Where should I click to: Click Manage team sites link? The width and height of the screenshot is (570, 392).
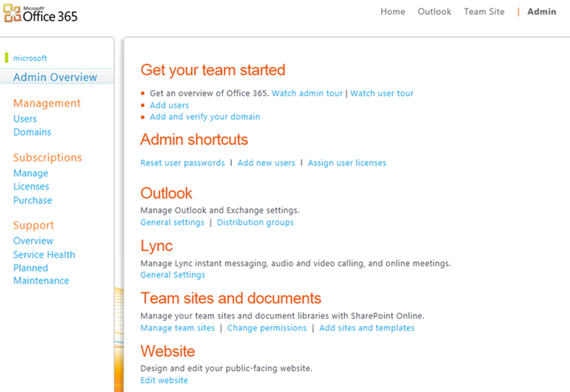click(178, 328)
